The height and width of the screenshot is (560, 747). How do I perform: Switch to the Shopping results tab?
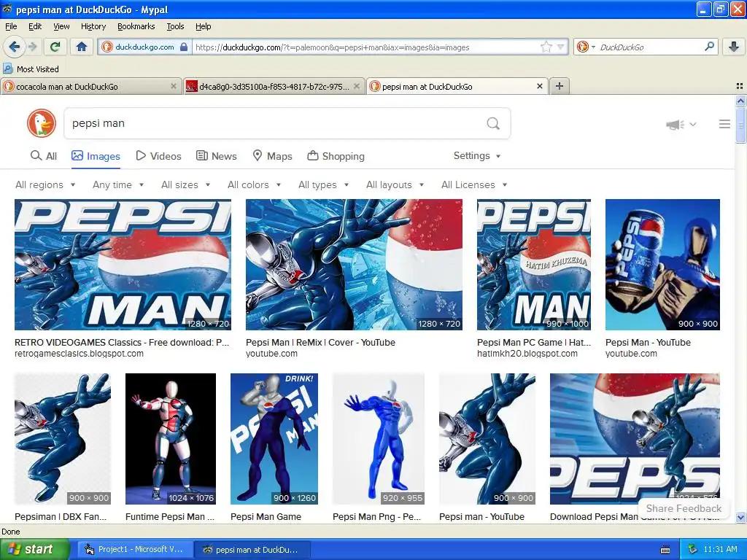pyautogui.click(x=336, y=156)
